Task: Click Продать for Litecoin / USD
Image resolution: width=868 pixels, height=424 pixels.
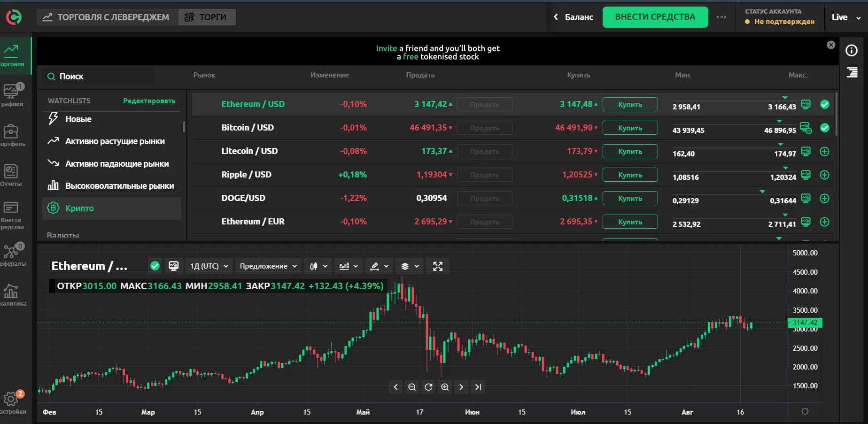Action: coord(485,151)
